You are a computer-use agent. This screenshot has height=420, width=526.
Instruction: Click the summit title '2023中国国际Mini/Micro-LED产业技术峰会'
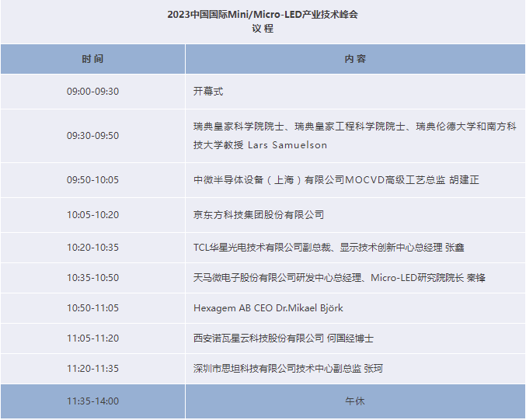[x=263, y=14]
